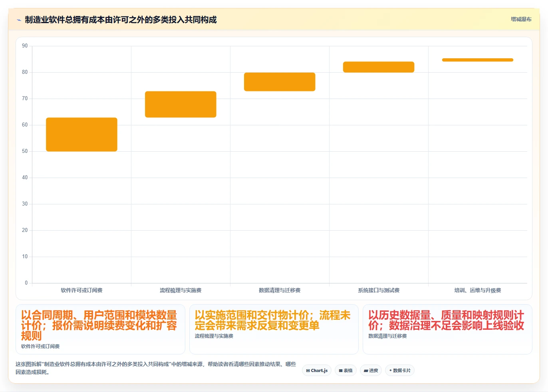Click the 数据清理与迁移费 waterfall bar
The height and width of the screenshot is (392, 548).
pos(280,82)
